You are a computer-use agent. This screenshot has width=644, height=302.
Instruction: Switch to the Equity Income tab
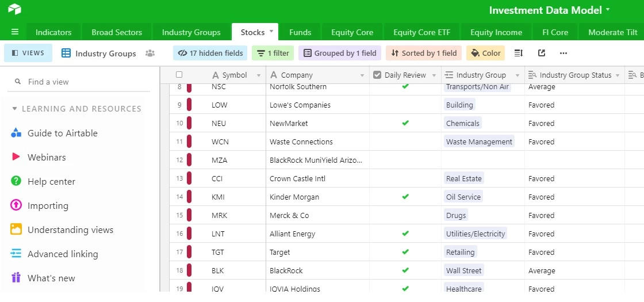pos(496,32)
